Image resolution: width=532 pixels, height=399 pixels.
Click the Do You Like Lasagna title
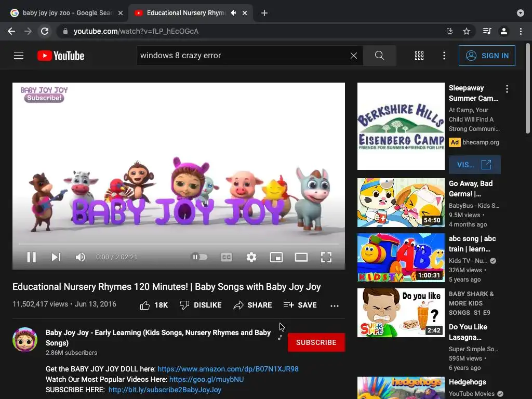(468, 332)
